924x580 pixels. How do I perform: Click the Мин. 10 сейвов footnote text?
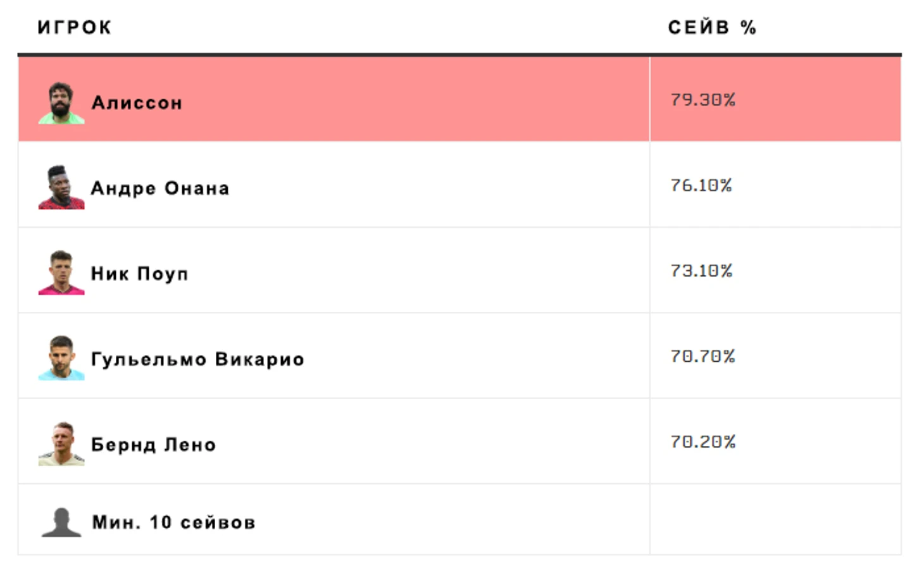(x=174, y=522)
